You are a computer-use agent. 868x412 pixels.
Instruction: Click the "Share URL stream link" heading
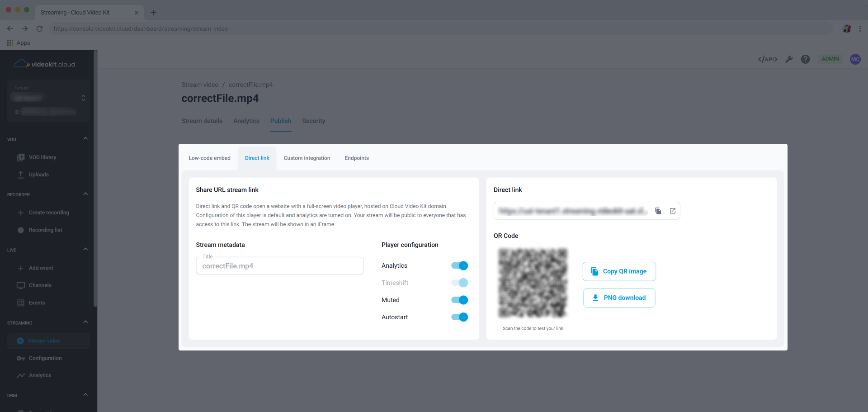point(227,190)
